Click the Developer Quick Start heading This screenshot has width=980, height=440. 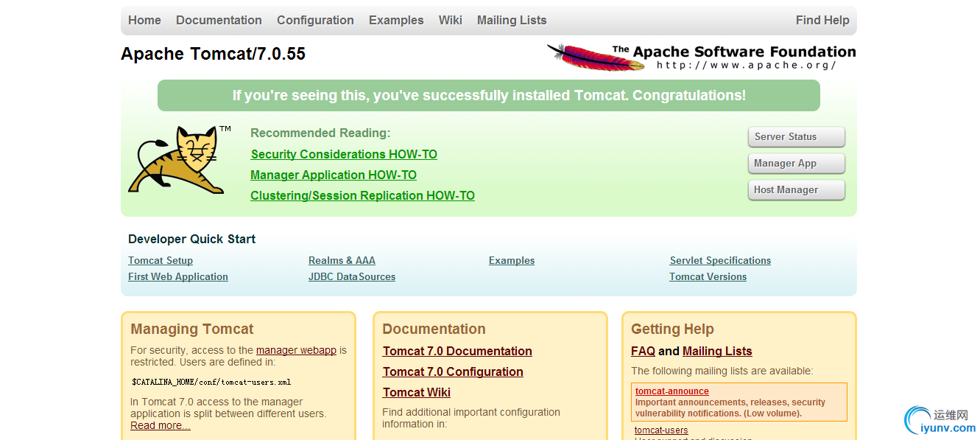(191, 239)
